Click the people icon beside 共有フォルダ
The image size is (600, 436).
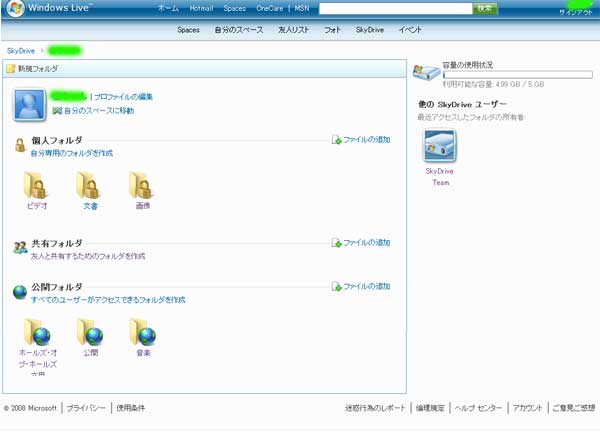pos(20,248)
